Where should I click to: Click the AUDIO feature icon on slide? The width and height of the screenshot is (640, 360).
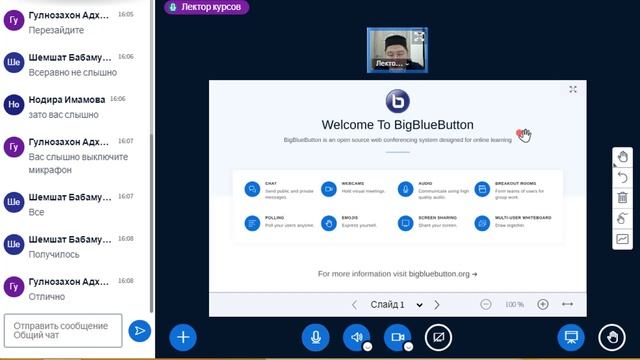pos(405,189)
